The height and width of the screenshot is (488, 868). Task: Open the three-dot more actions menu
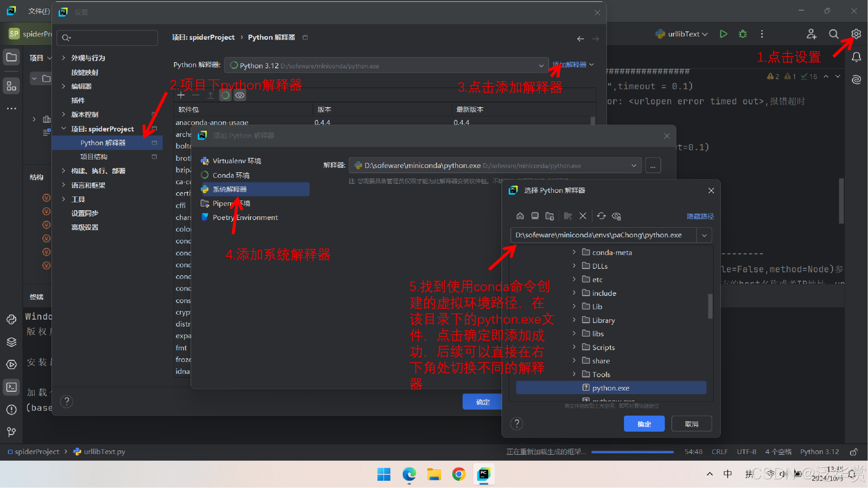click(762, 34)
